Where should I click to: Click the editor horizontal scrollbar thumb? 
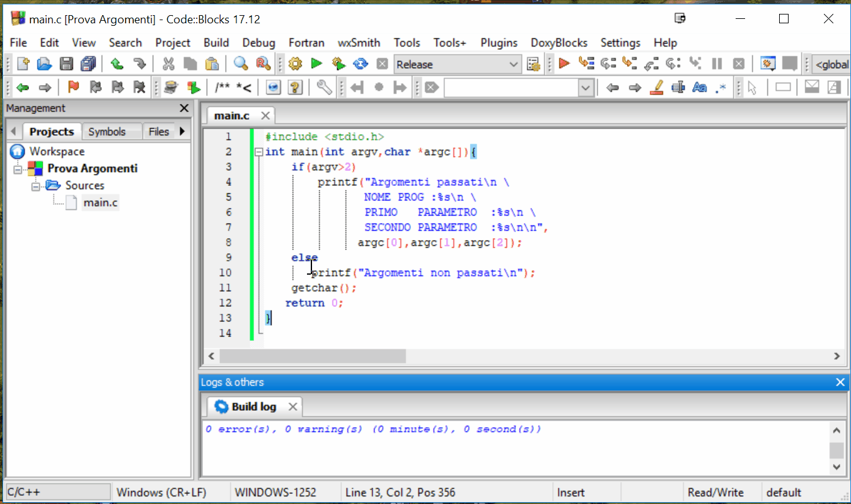click(313, 357)
